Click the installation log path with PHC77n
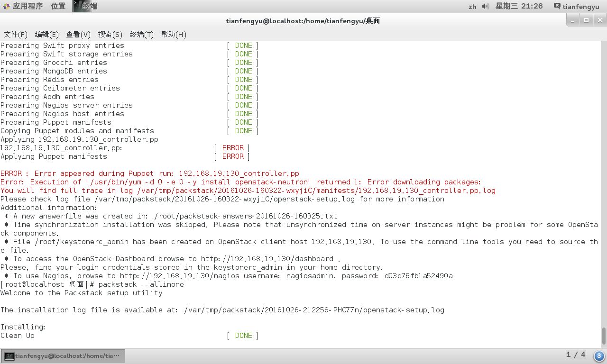The height and width of the screenshot is (364, 607). (x=313, y=310)
